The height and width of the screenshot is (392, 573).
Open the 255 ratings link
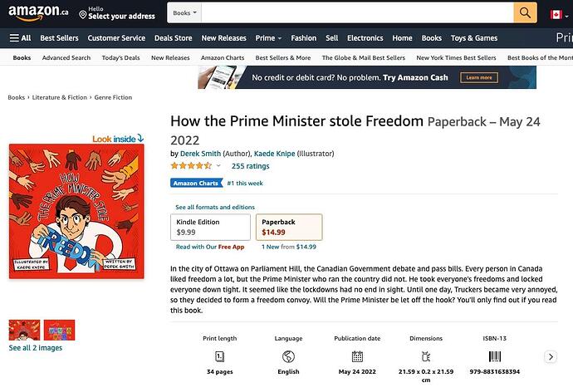coord(250,166)
